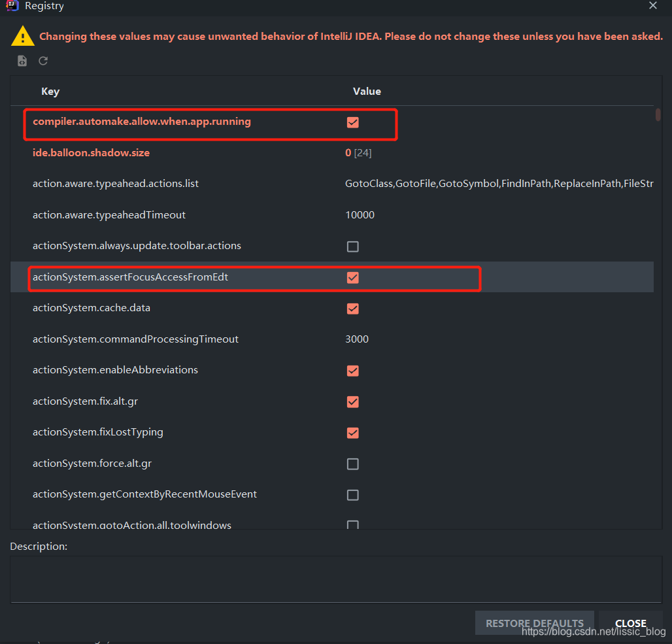Click the CLOSE button
This screenshot has height=644, width=672.
[x=630, y=623]
